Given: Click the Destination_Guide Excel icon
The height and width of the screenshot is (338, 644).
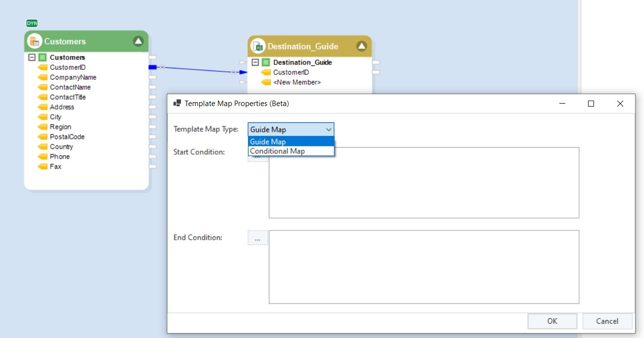Looking at the screenshot, I should (258, 46).
